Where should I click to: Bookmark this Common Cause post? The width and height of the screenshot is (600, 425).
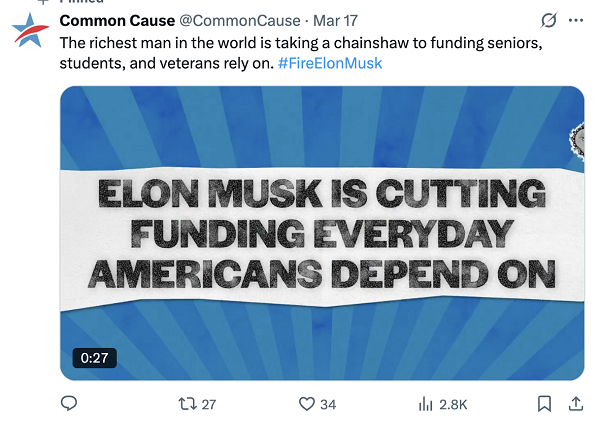544,404
